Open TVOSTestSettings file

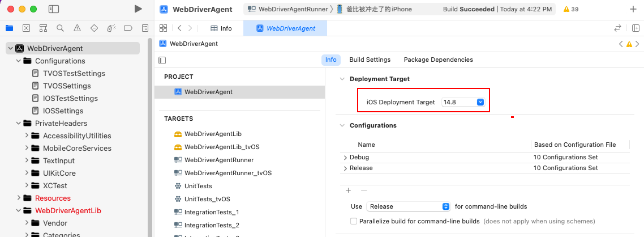(74, 73)
